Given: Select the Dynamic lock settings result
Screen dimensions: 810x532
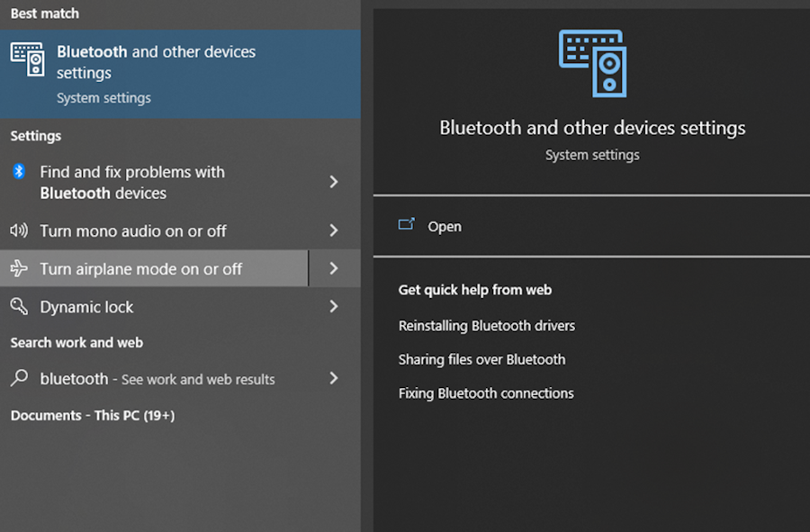Looking at the screenshot, I should pyautogui.click(x=86, y=307).
